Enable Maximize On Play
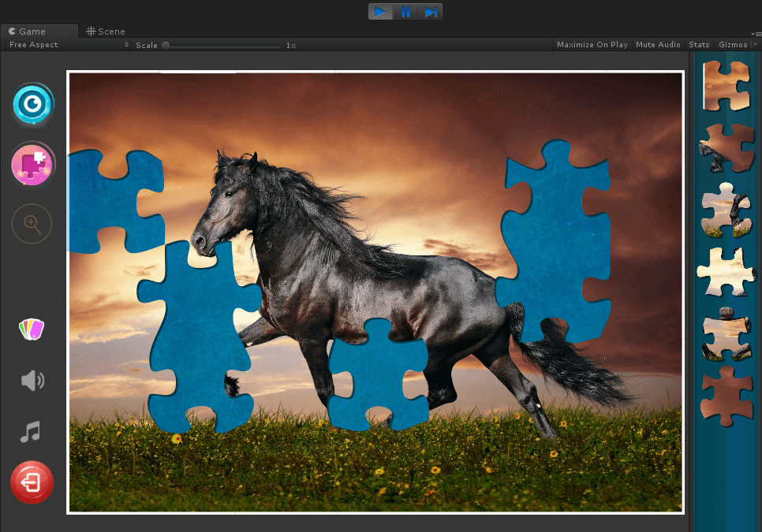 coord(592,44)
